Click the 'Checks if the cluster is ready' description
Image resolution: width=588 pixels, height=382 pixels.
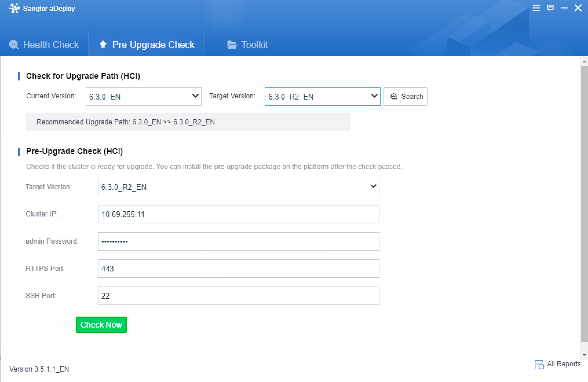(x=214, y=167)
